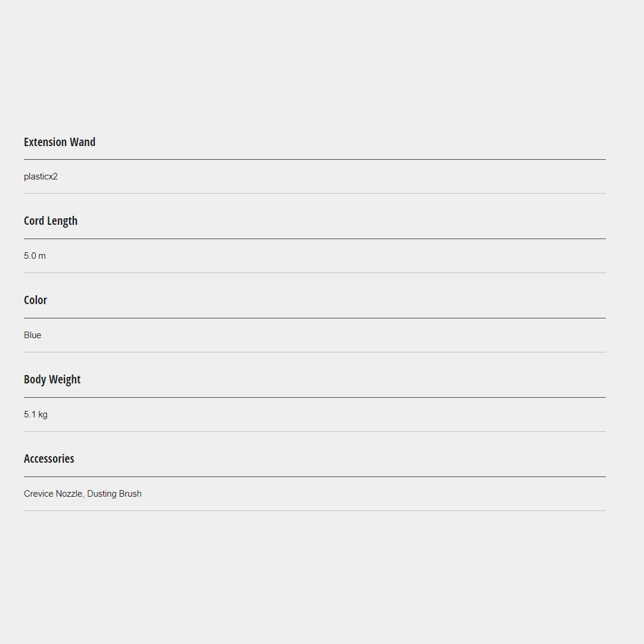This screenshot has height=644, width=644.
Task: Select the 5.1 kg weight value
Action: click(36, 414)
